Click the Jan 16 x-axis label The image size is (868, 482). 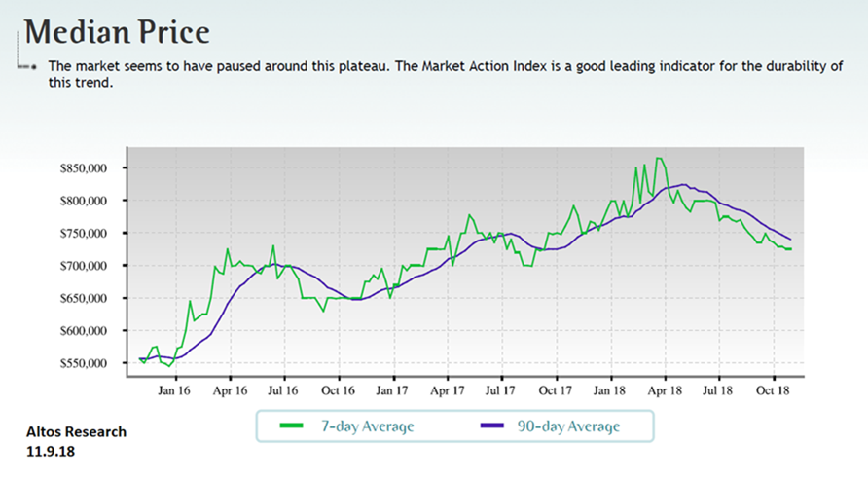[175, 391]
